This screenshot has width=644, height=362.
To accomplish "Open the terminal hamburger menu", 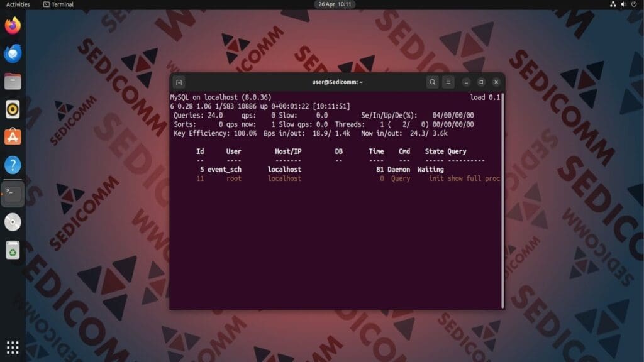I will click(x=447, y=82).
